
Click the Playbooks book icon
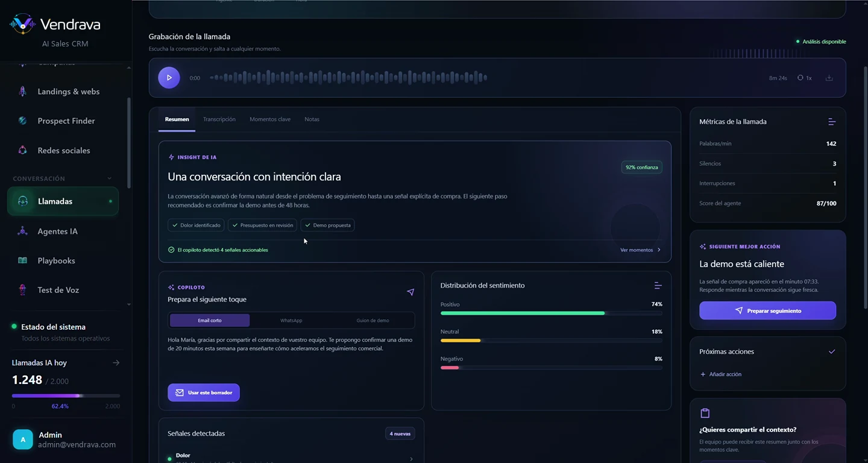point(22,260)
